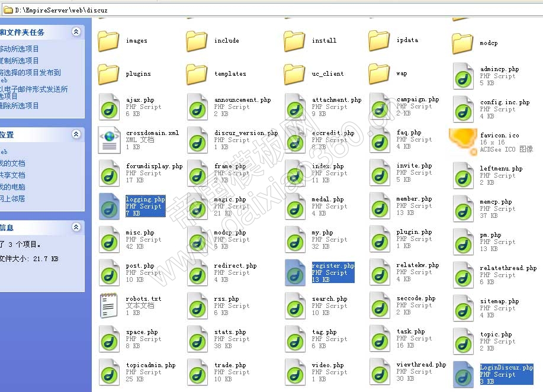This screenshot has width=543, height=392.
Task: Click the register.php file icon
Action: 295,272
